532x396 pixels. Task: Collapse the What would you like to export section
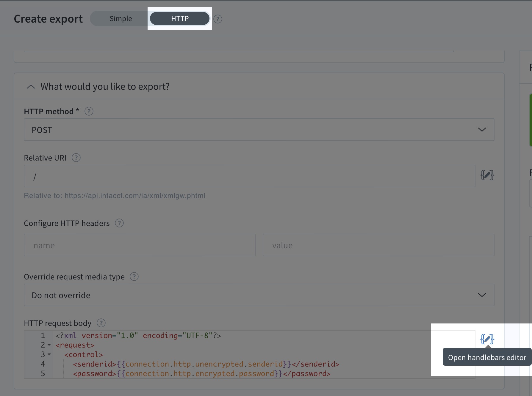pyautogui.click(x=31, y=87)
